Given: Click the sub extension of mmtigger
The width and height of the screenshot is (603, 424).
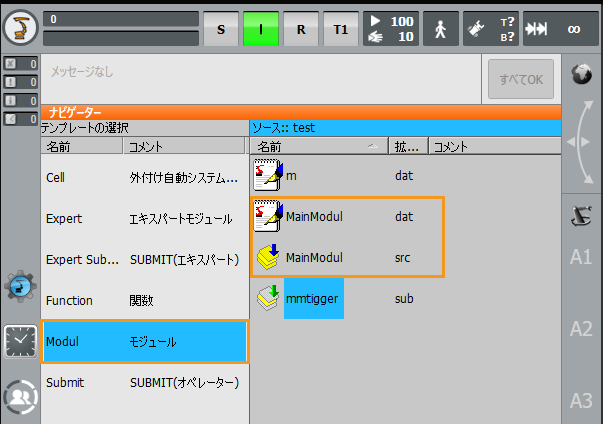Looking at the screenshot, I should pyautogui.click(x=404, y=298).
